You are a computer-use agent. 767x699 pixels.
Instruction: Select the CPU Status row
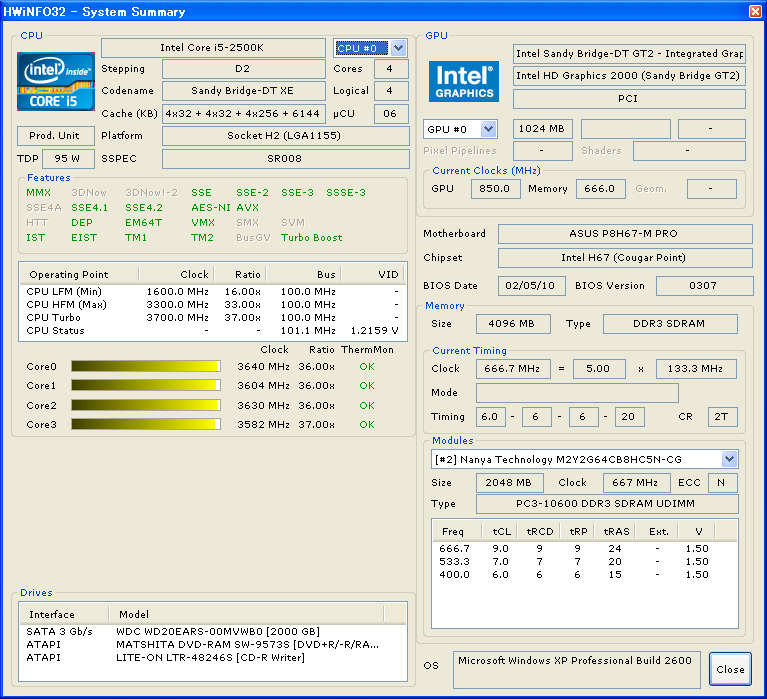click(213, 331)
